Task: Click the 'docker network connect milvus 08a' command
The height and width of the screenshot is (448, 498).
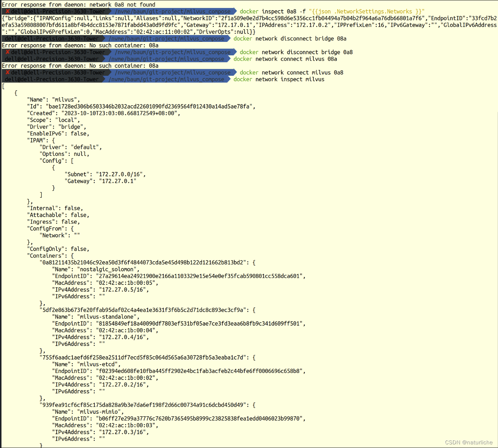Action: point(285,59)
